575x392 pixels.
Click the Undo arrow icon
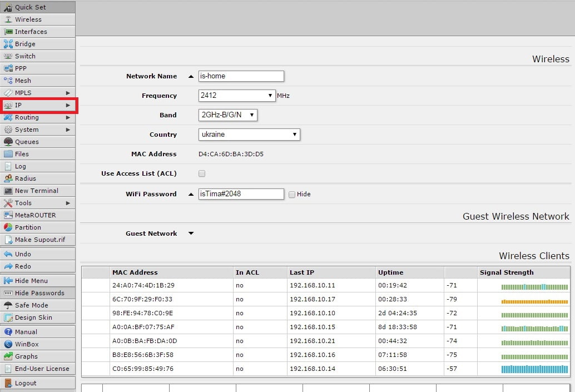coord(8,254)
